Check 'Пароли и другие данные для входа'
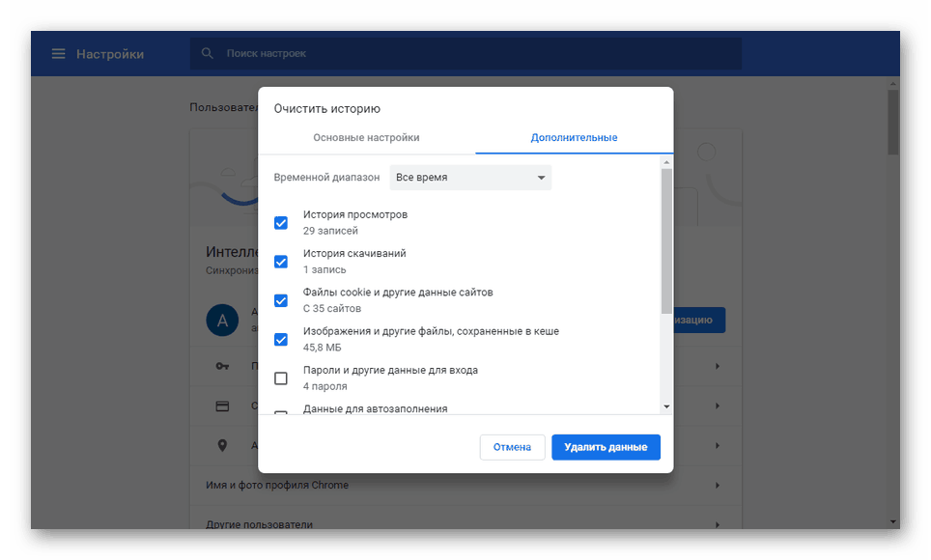Viewport: 931px width, 560px height. (x=281, y=378)
